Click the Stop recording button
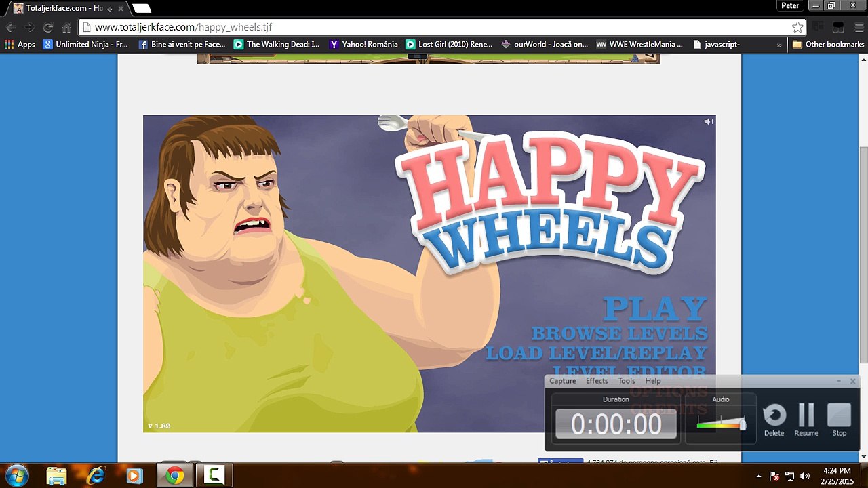Viewport: 868px width, 488px height. click(840, 421)
